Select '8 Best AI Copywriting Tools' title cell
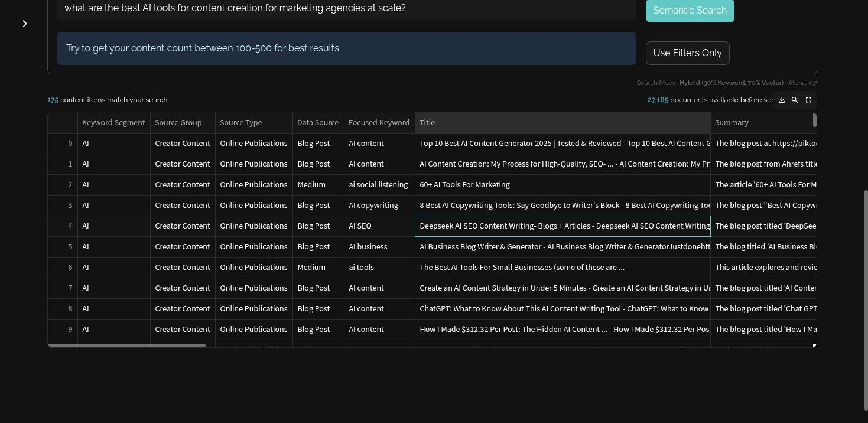The height and width of the screenshot is (423, 868). 563,206
